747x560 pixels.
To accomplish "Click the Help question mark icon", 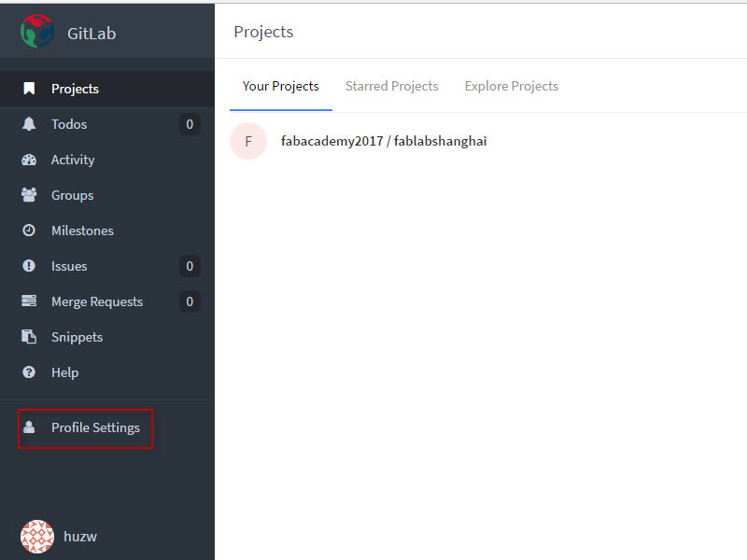I will pyautogui.click(x=29, y=371).
